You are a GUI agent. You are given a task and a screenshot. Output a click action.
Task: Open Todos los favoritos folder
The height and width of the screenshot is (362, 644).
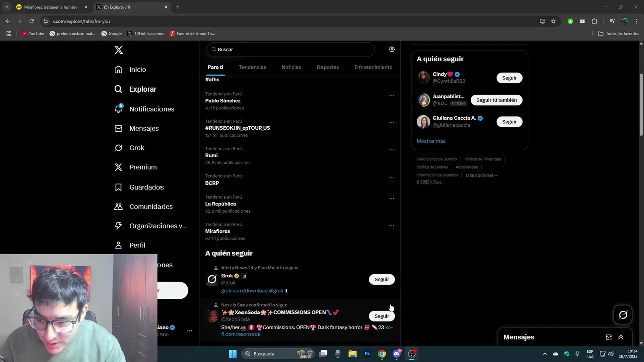619,34
